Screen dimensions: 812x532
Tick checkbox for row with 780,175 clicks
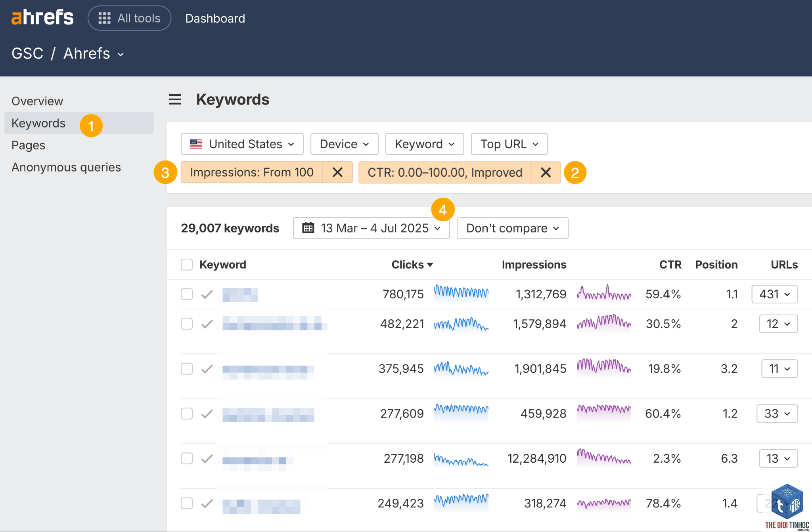tap(187, 294)
